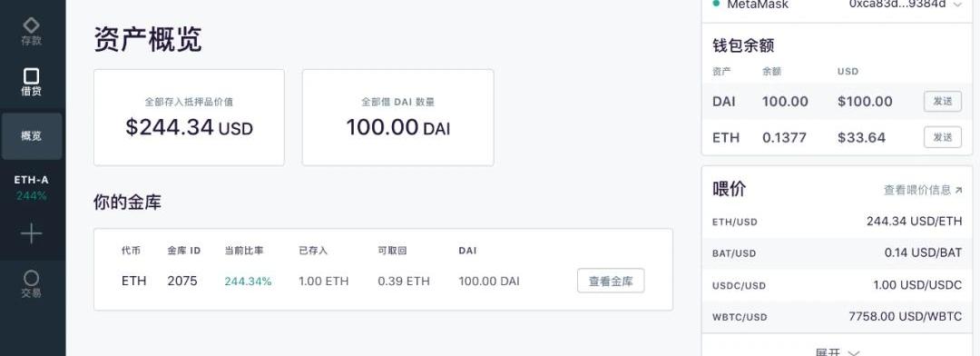980x356 pixels.
Task: Click the arrow icon beside 查看喂价信息
Action: [x=959, y=190]
